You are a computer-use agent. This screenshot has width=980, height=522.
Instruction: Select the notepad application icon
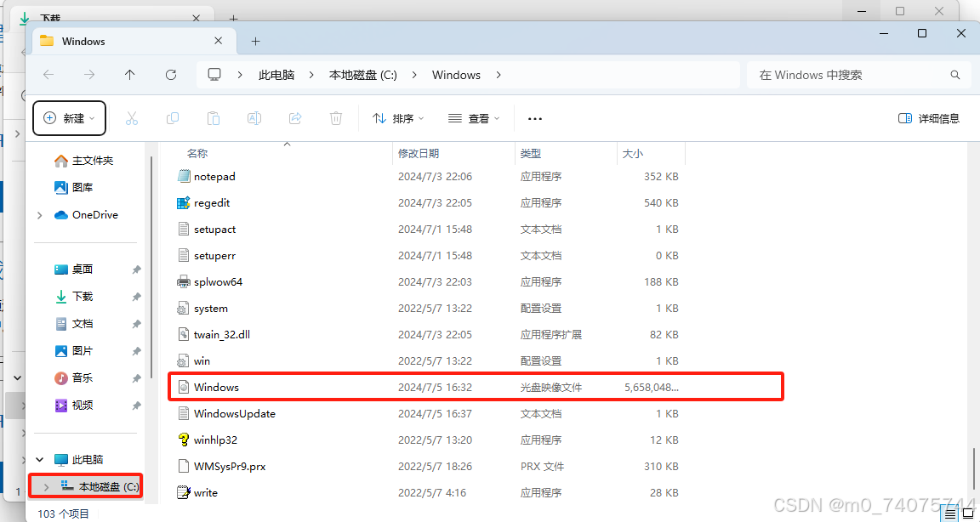[x=183, y=176]
